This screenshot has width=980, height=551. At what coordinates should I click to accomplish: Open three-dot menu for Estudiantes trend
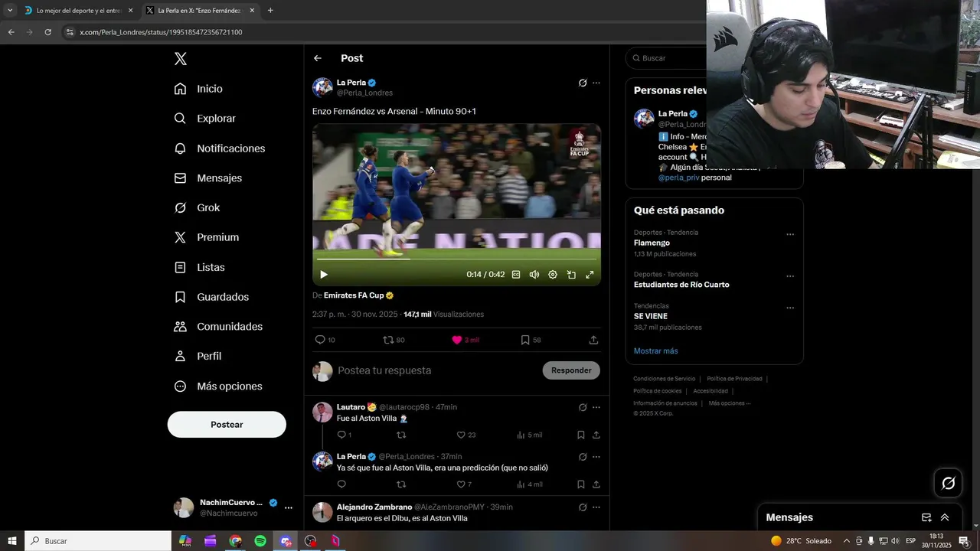pos(790,276)
